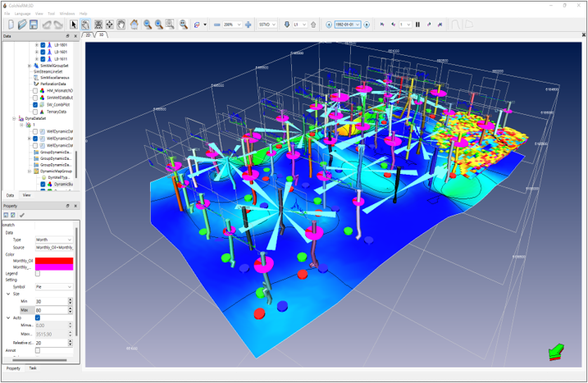Click the zoom out magnifier icon
The width and height of the screenshot is (588, 383).
coord(148,25)
